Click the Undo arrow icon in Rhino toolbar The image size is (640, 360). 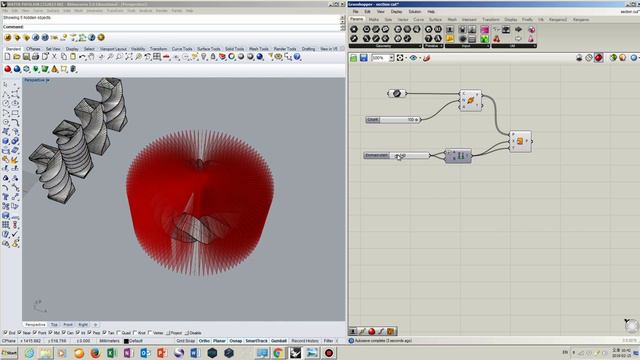[82, 57]
